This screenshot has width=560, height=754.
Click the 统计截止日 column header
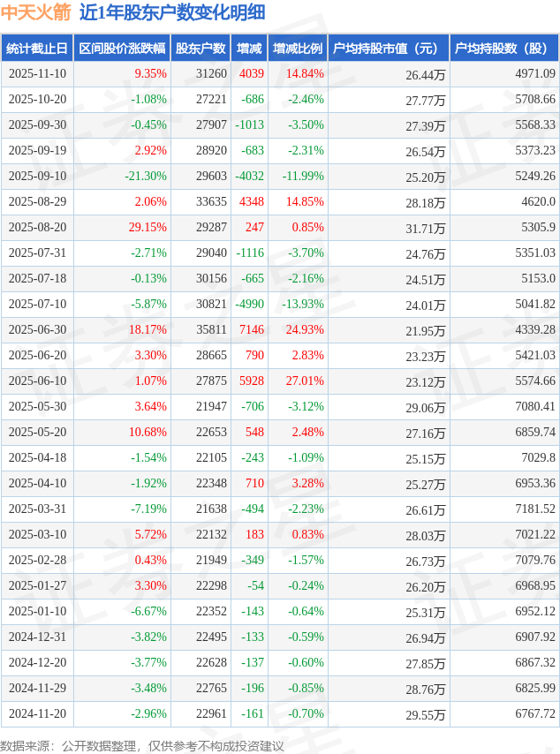[x=37, y=49]
